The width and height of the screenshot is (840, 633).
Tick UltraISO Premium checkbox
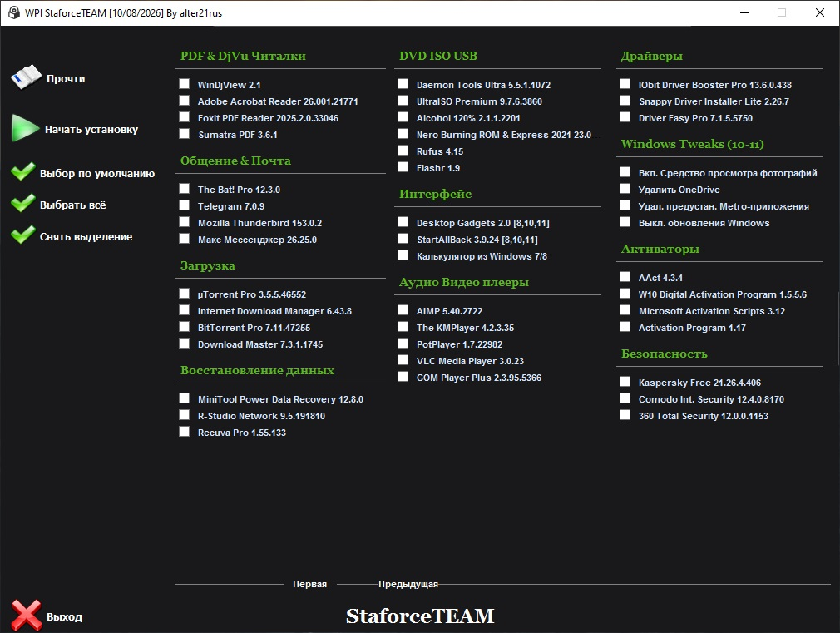(x=403, y=100)
